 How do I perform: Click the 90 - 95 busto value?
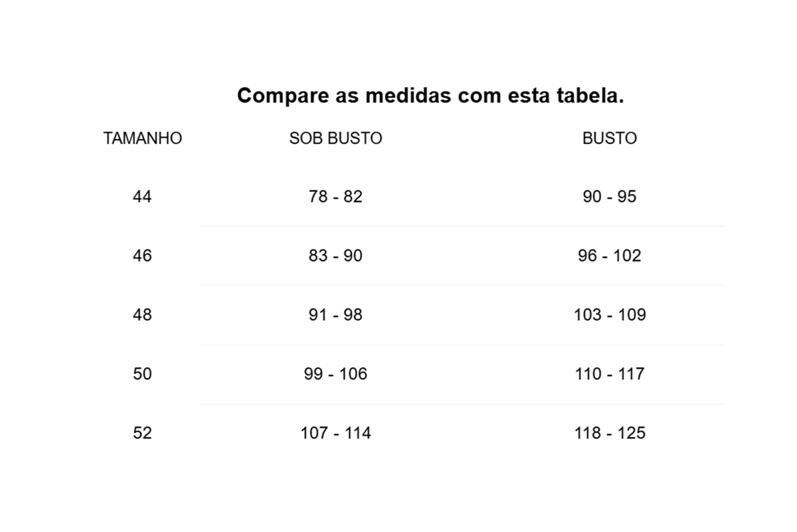(609, 197)
